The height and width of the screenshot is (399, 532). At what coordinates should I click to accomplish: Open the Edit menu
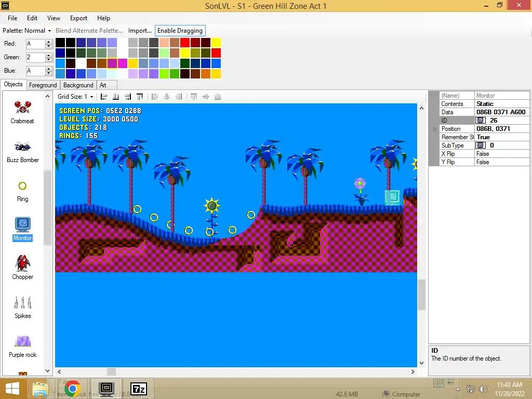(x=32, y=18)
